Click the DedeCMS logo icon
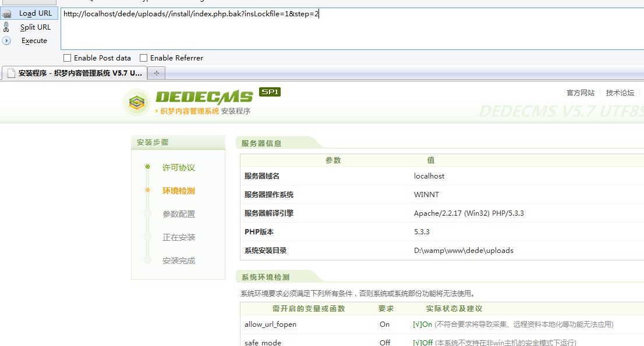This screenshot has width=644, height=346. tap(137, 102)
